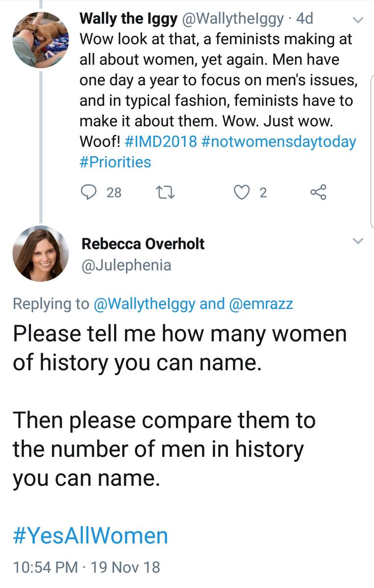Open Wally the Iggy's profile picture
Viewport: 374px width, 588px height.
click(x=41, y=39)
